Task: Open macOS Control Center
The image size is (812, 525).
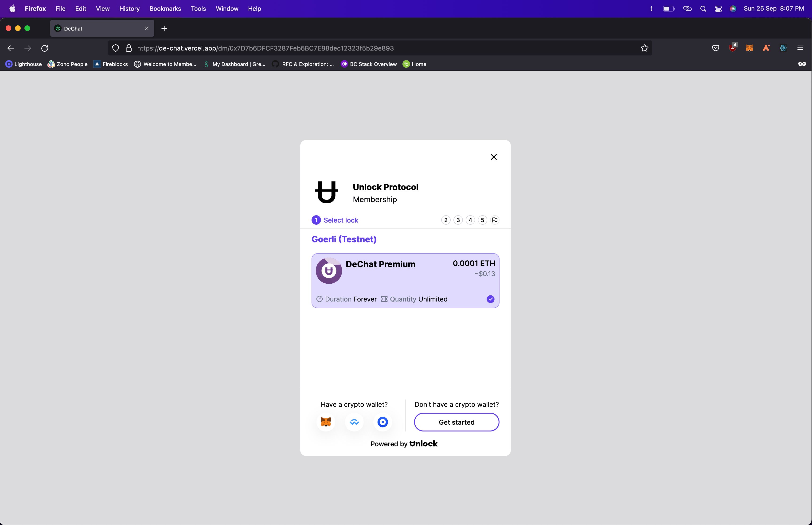Action: click(718, 8)
